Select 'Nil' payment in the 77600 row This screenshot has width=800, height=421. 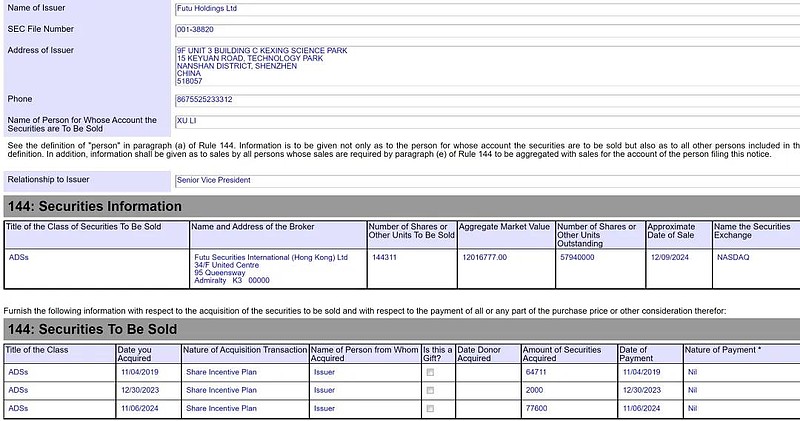click(692, 408)
